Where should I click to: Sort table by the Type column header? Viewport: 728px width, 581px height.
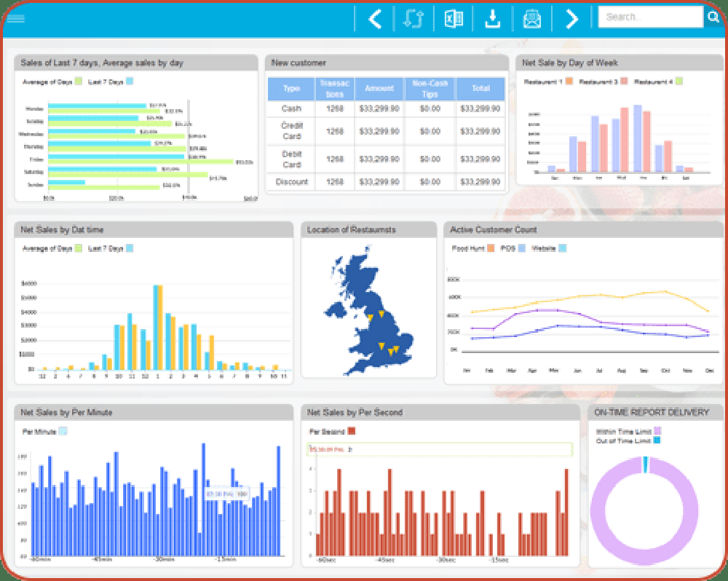click(x=291, y=88)
